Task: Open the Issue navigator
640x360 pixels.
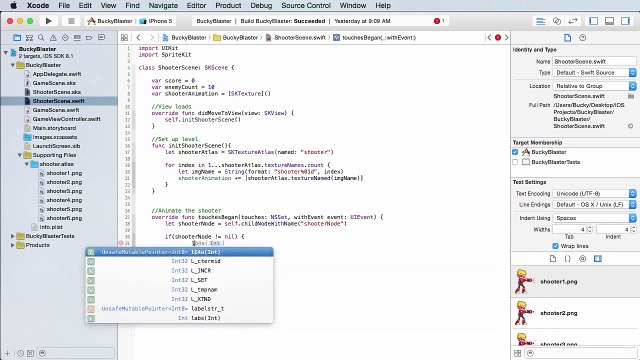Action: coord(53,38)
